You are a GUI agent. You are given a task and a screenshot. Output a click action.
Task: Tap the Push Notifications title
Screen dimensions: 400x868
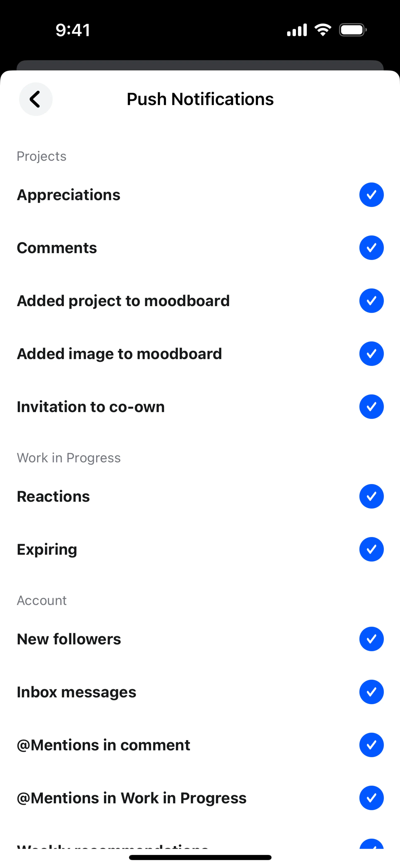pyautogui.click(x=200, y=99)
